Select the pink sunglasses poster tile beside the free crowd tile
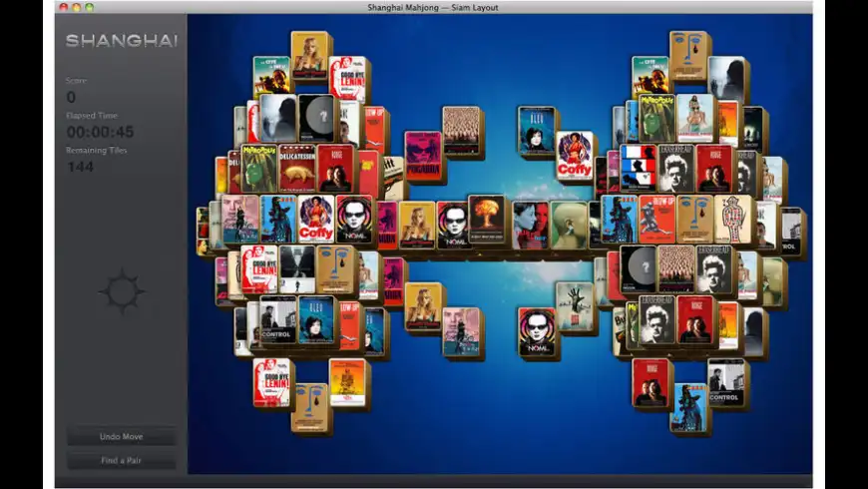Screen dimensions: 868x489 tap(423, 155)
